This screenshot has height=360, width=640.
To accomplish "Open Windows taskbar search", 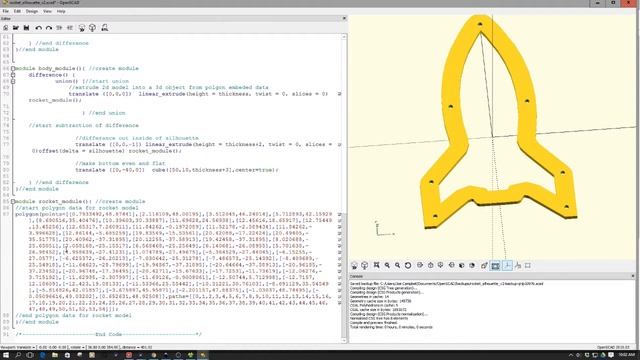I will point(18,355).
